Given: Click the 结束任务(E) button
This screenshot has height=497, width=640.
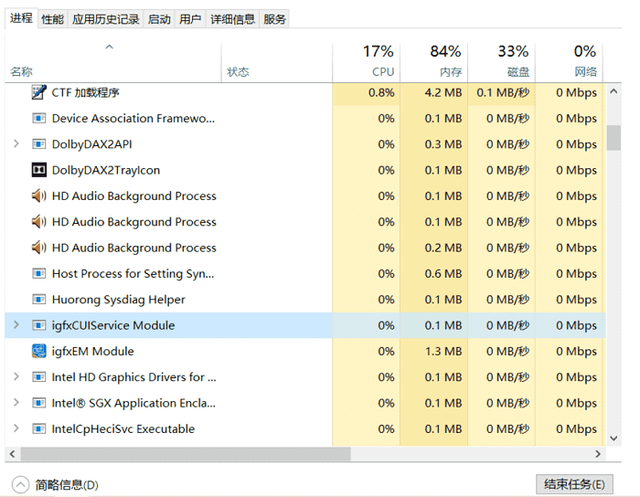Looking at the screenshot, I should tap(574, 484).
